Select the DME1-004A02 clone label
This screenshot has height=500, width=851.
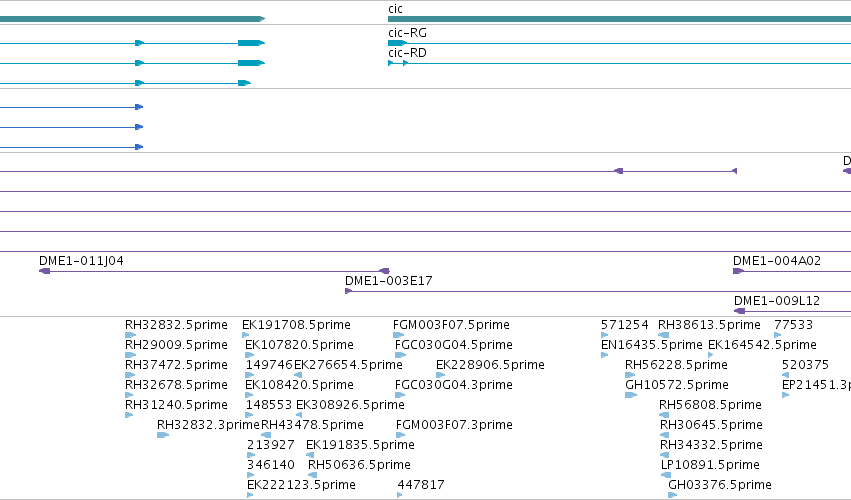coord(777,261)
